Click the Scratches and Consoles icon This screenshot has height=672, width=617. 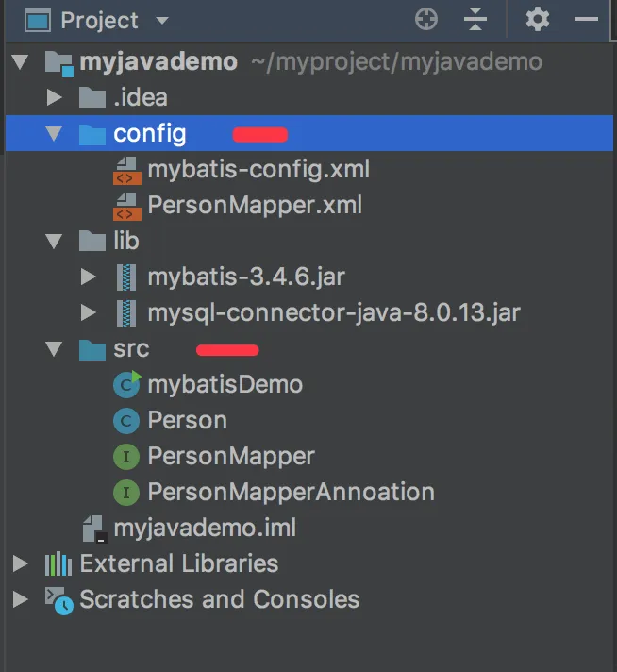tap(58, 600)
